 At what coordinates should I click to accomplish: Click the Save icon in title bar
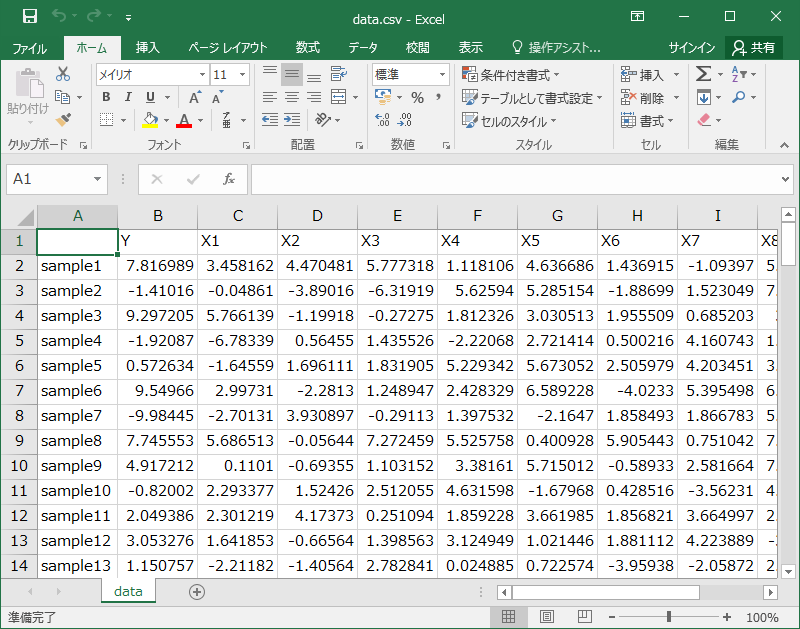[30, 16]
